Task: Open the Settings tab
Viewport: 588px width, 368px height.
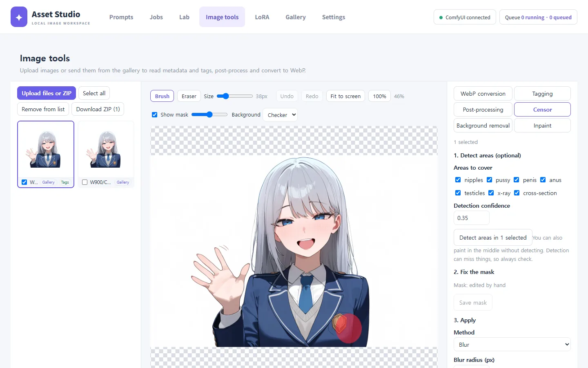Action: click(334, 17)
